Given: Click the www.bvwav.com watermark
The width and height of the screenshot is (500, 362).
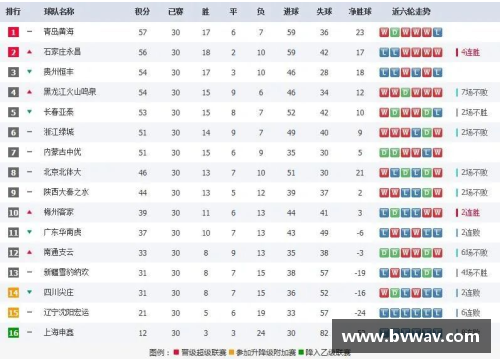Looking at the screenshot, I should 411,336.
